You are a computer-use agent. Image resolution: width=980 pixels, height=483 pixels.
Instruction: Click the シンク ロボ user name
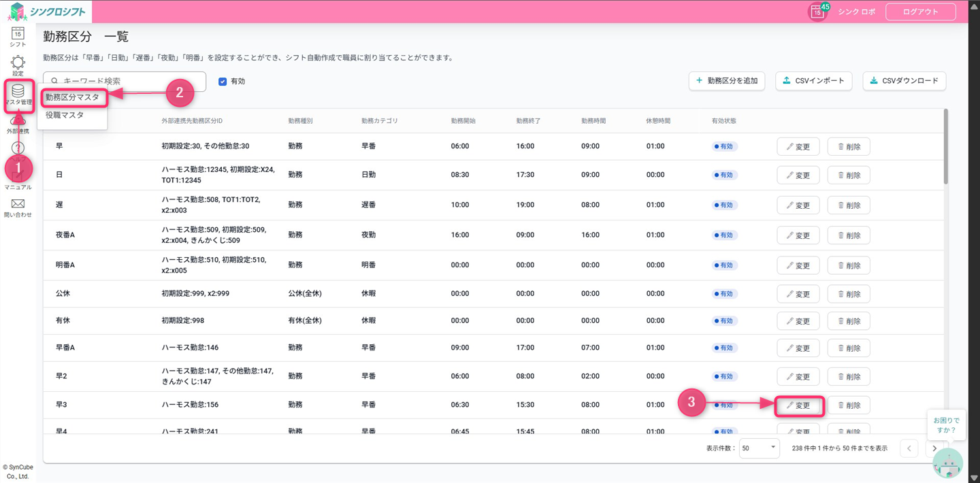[x=856, y=12]
